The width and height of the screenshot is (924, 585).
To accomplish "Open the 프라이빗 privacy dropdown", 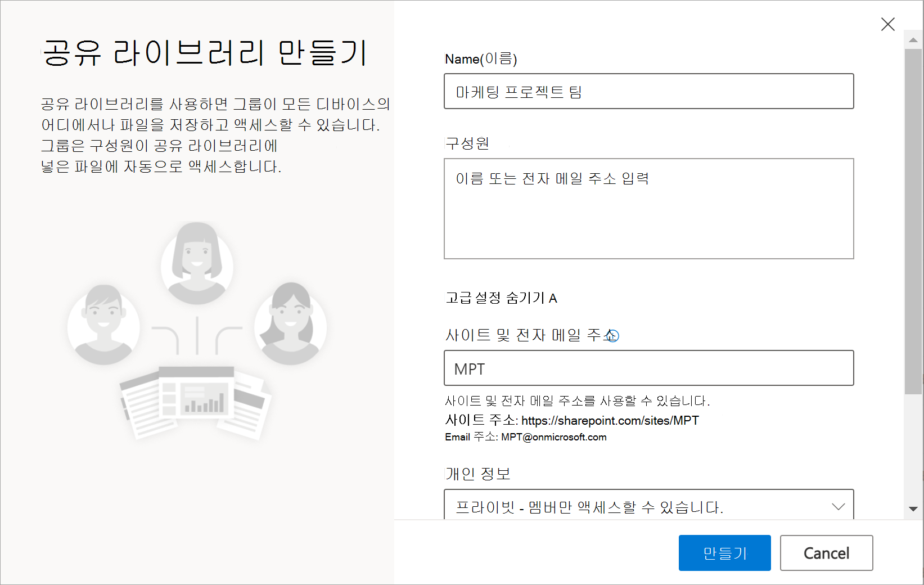I will [648, 505].
